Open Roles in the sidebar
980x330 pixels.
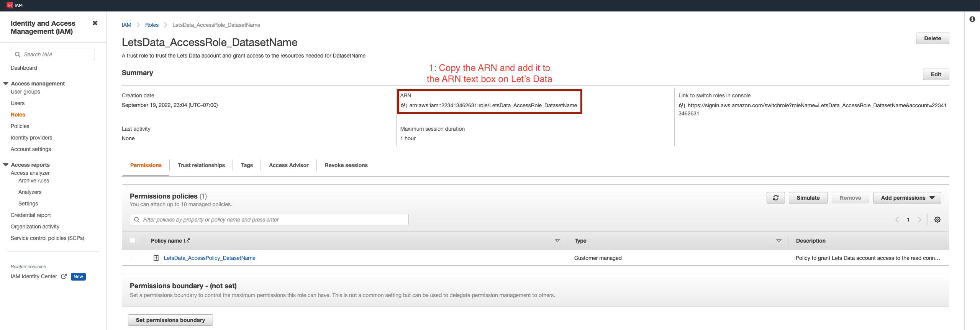click(18, 115)
